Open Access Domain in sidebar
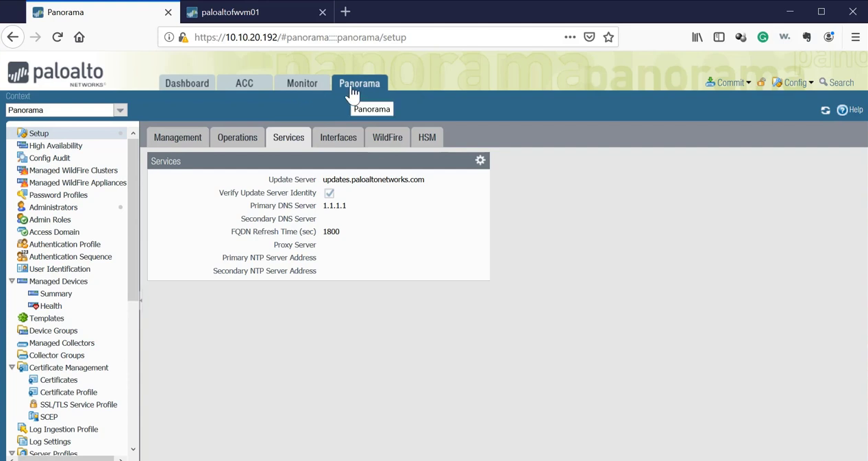This screenshot has width=868, height=461. tap(54, 232)
